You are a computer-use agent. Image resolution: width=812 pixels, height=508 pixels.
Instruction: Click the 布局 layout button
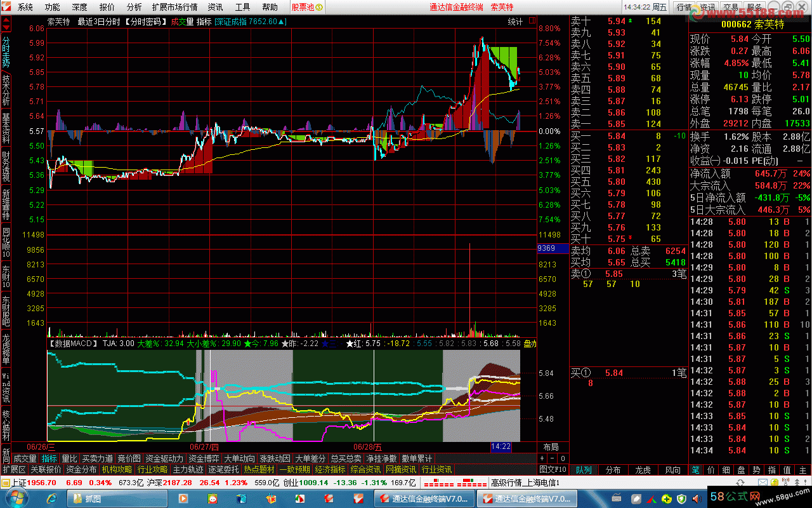click(x=551, y=447)
